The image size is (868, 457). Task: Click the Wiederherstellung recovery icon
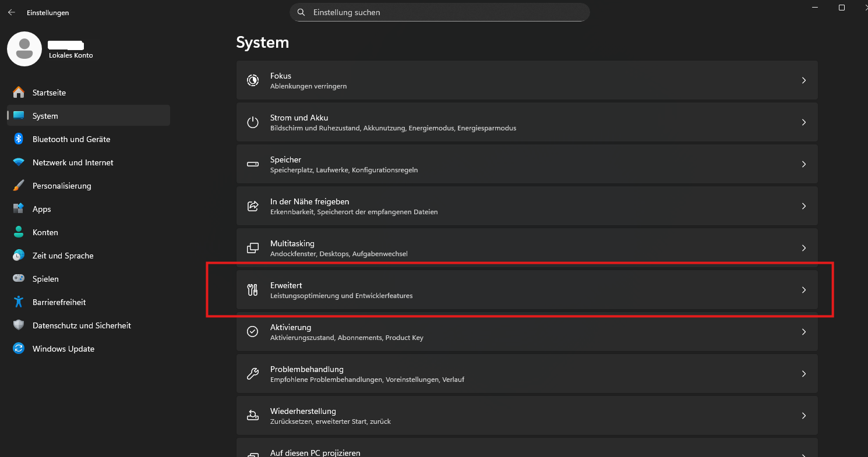click(x=253, y=416)
